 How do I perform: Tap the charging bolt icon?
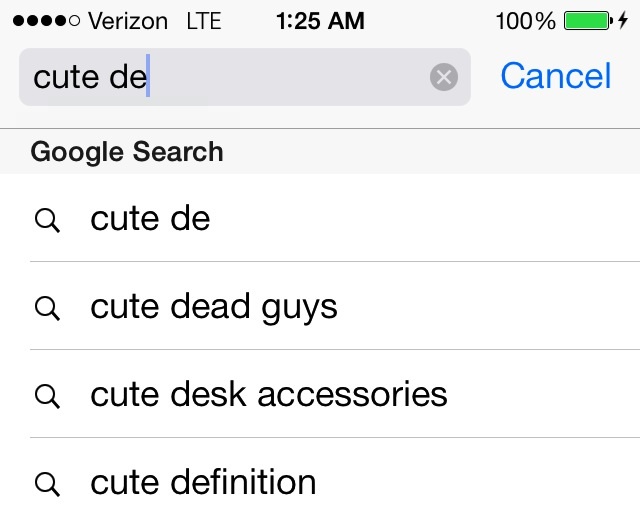(x=623, y=20)
